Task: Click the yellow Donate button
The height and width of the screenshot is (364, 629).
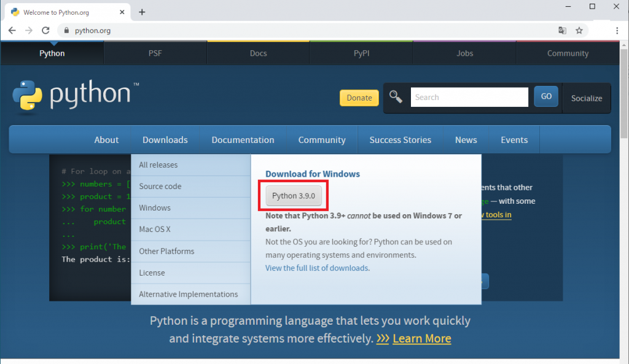Action: 359,98
